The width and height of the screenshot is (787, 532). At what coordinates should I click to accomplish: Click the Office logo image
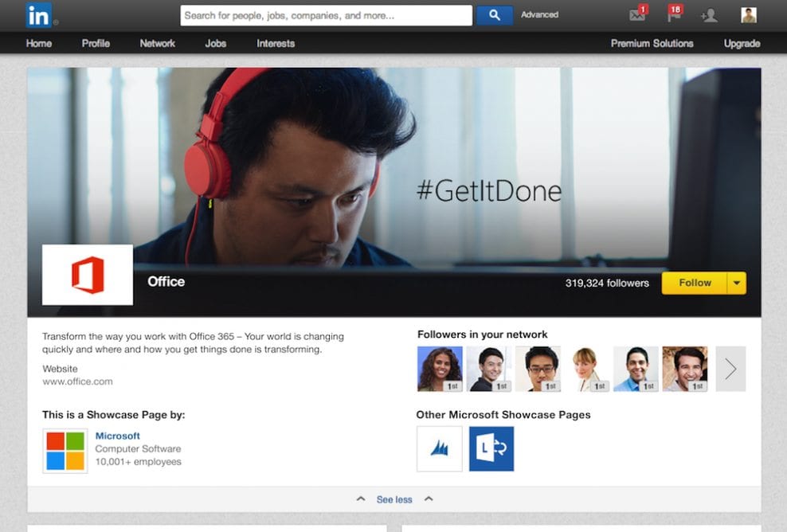(88, 275)
